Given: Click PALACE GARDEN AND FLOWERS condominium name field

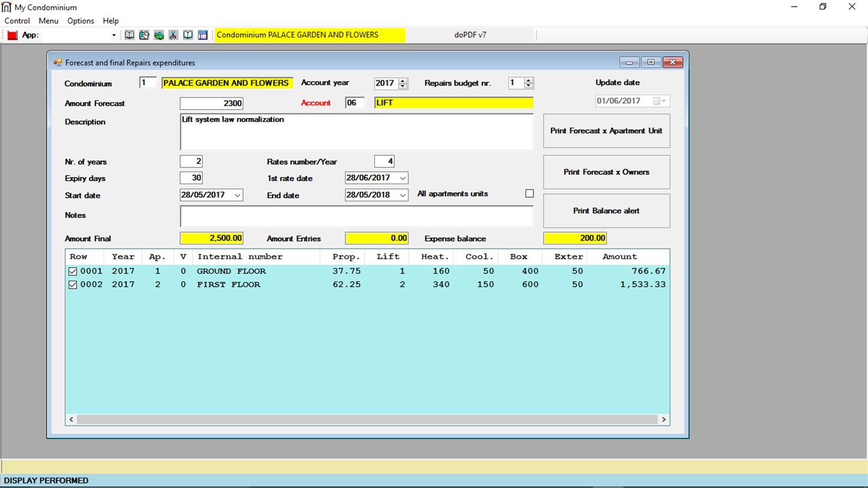Looking at the screenshot, I should (x=227, y=83).
